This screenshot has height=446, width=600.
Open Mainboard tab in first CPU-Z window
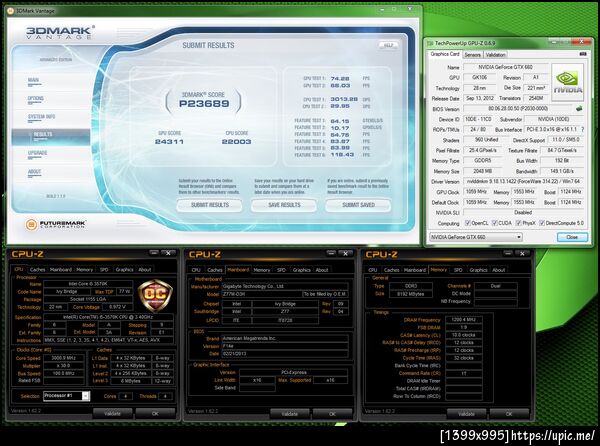coord(61,270)
